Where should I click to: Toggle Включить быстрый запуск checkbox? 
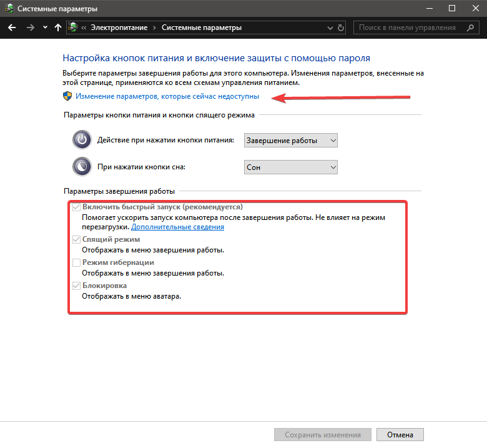coord(76,207)
